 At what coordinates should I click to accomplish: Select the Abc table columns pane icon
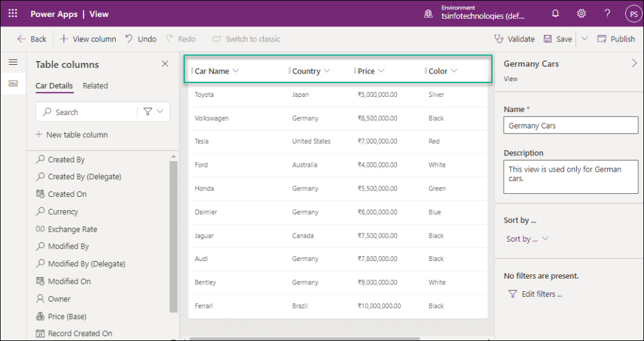coord(13,84)
